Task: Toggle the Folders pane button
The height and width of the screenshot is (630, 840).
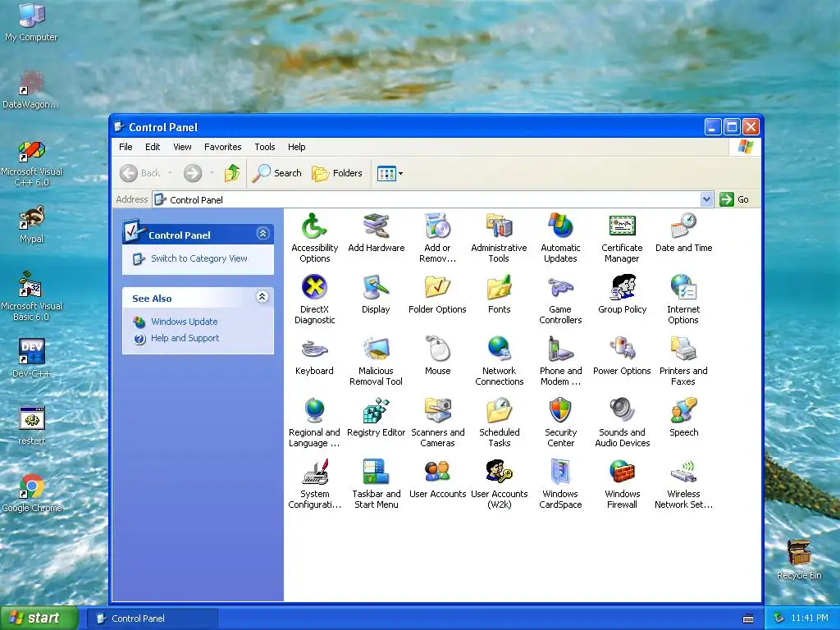Action: click(x=337, y=173)
